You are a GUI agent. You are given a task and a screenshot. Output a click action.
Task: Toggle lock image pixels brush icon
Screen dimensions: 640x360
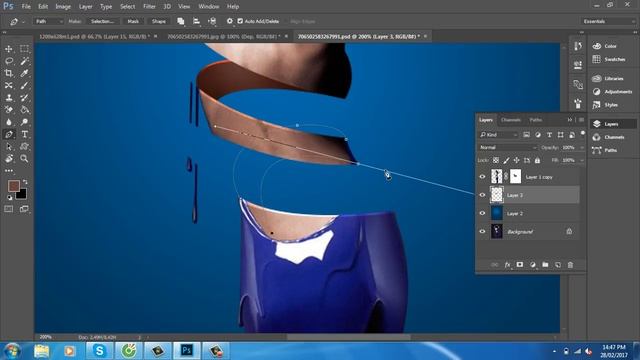coord(506,160)
